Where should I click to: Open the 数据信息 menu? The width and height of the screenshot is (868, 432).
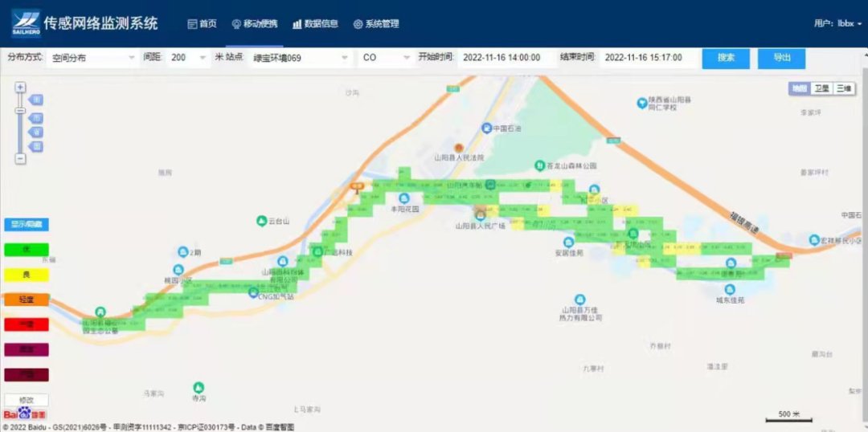pyautogui.click(x=315, y=24)
